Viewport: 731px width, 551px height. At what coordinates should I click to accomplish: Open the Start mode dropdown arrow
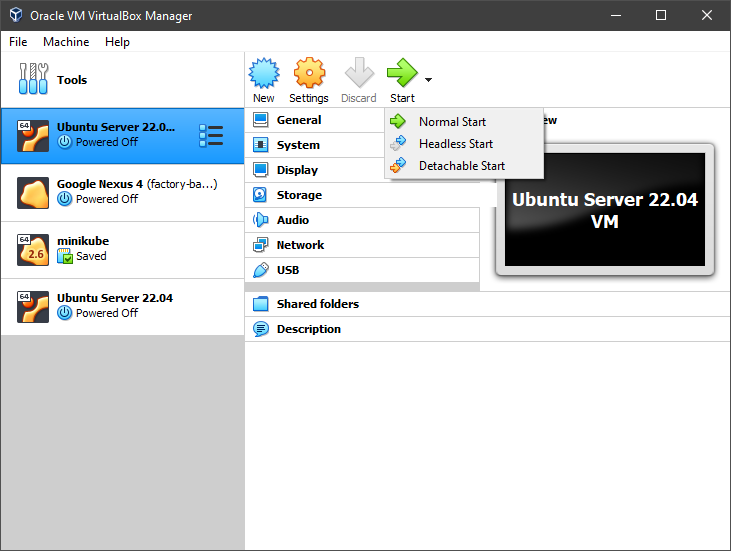[x=428, y=80]
